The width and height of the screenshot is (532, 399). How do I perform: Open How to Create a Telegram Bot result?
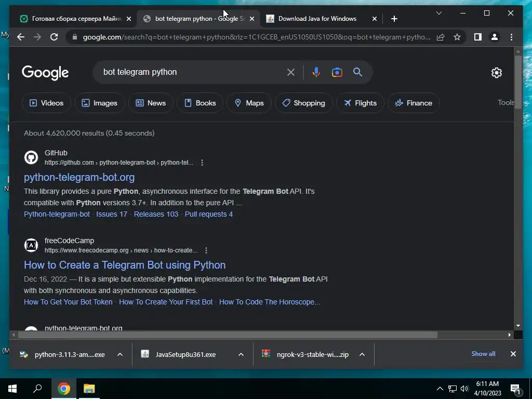(125, 265)
